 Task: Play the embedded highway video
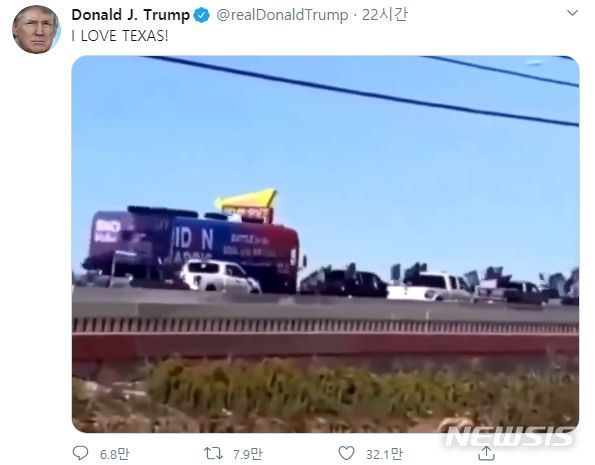click(x=325, y=244)
